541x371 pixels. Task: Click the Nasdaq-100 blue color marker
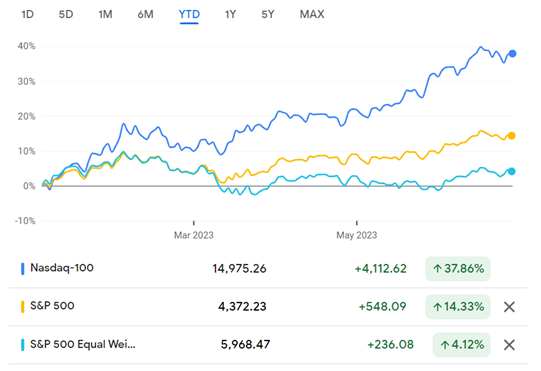[23, 269]
